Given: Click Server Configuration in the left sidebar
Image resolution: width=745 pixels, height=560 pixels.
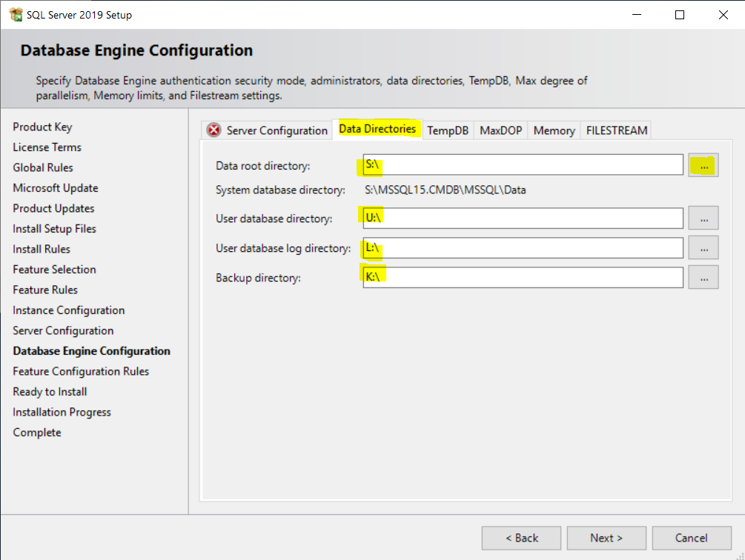Looking at the screenshot, I should tap(63, 331).
